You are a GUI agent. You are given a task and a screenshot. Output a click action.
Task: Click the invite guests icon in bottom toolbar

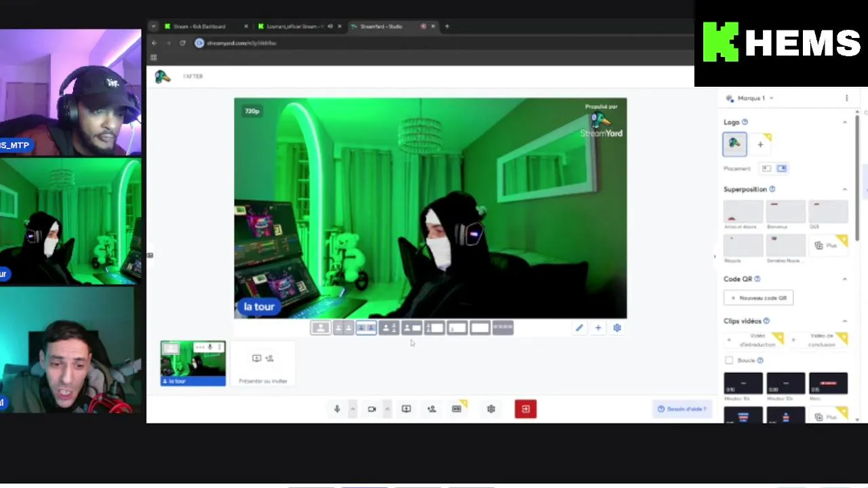pyautogui.click(x=431, y=409)
